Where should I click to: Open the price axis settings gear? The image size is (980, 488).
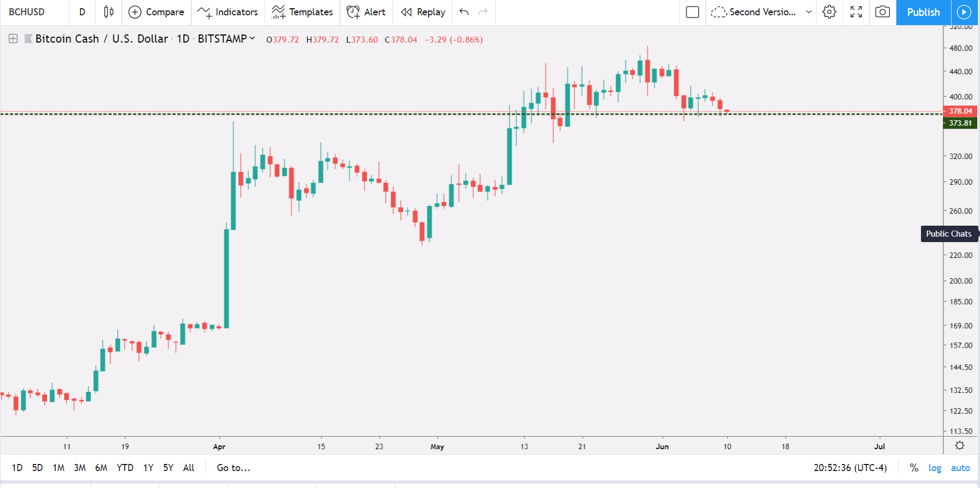click(x=959, y=446)
